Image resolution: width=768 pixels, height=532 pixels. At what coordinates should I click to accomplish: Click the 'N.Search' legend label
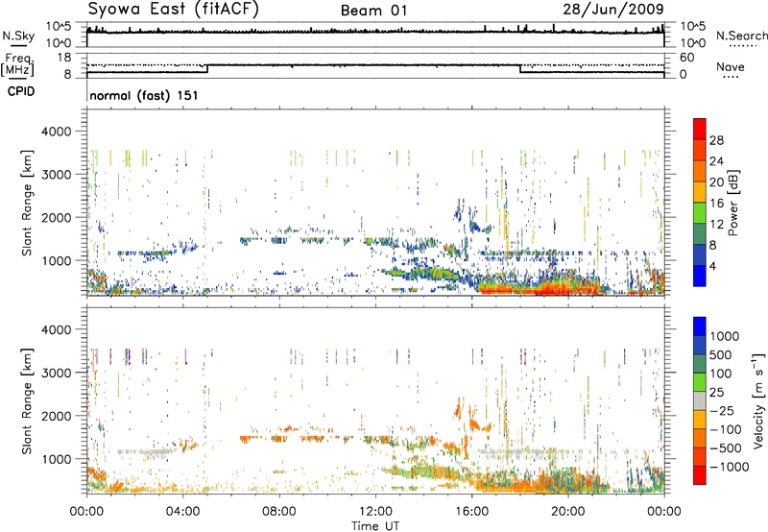(x=741, y=36)
